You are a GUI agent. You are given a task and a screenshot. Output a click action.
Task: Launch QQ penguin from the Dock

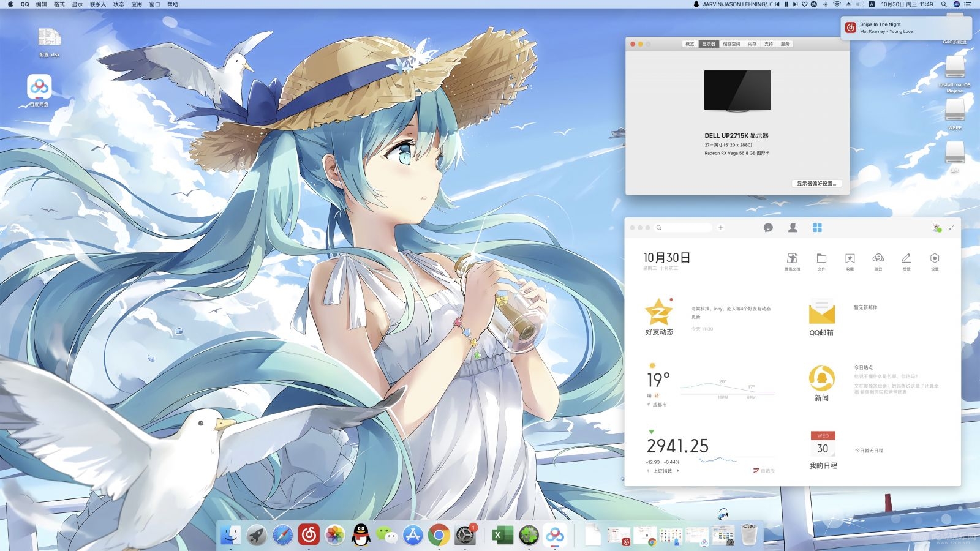tap(361, 535)
